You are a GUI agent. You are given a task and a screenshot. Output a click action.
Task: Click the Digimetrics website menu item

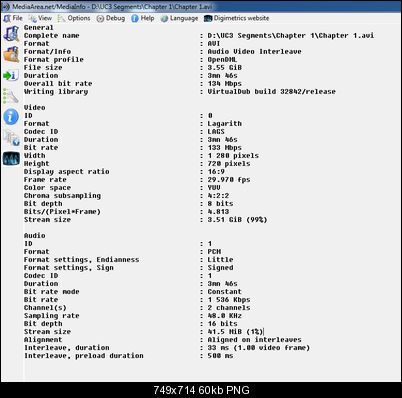tap(237, 18)
